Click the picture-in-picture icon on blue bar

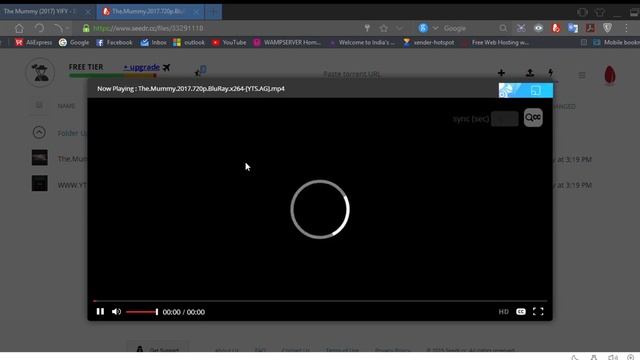point(536,90)
